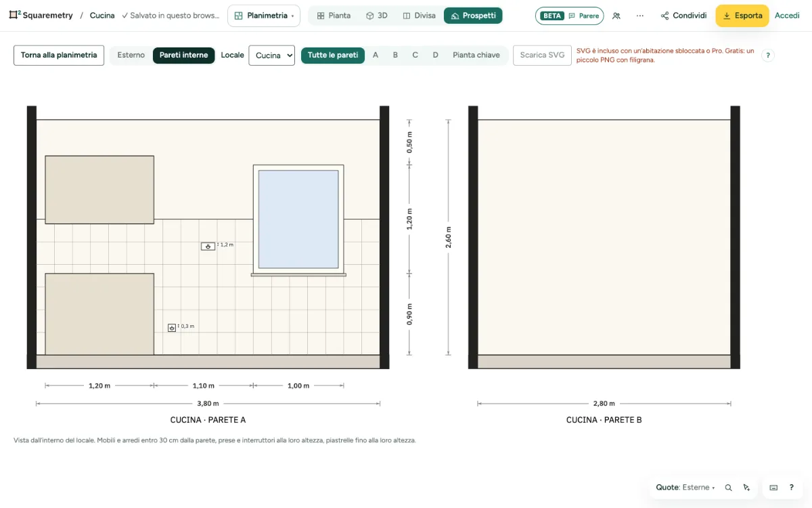The height and width of the screenshot is (508, 812).
Task: Select the Prospetti tab
Action: click(473, 16)
